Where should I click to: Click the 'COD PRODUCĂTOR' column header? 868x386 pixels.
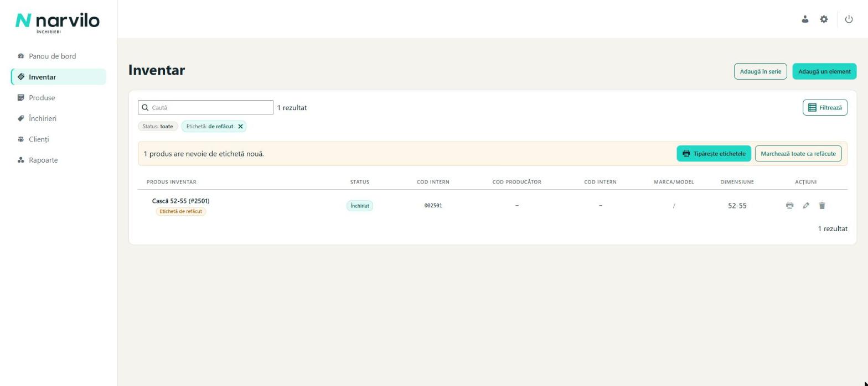pyautogui.click(x=516, y=182)
